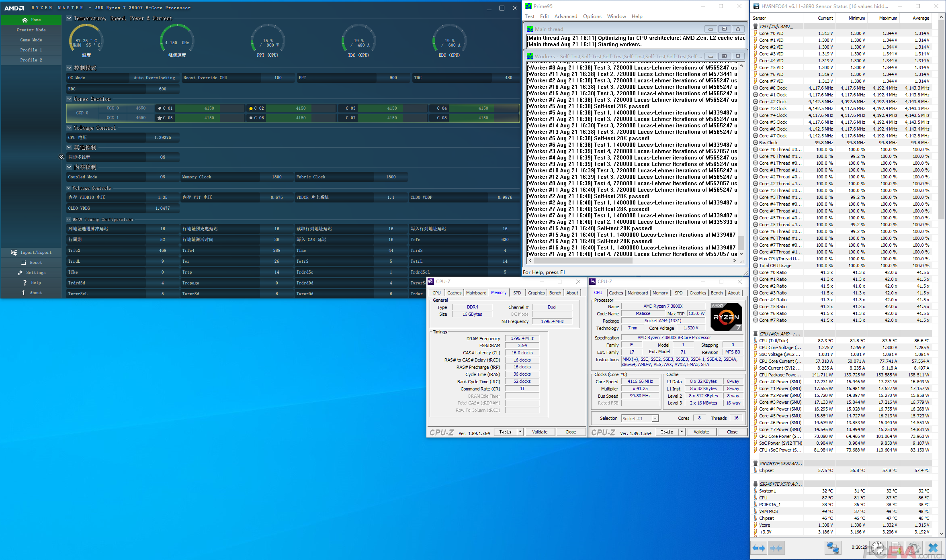Click the Validate button in CPU-Z
The height and width of the screenshot is (560, 946).
[540, 431]
